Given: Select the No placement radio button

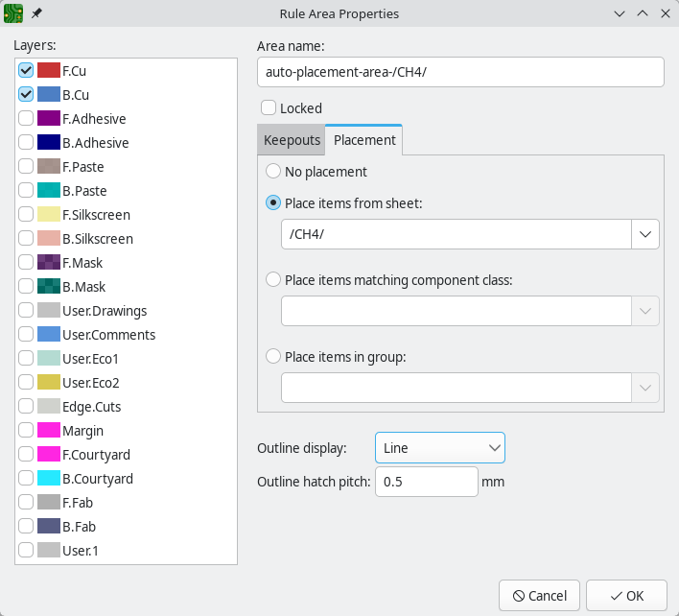Looking at the screenshot, I should coord(273,172).
